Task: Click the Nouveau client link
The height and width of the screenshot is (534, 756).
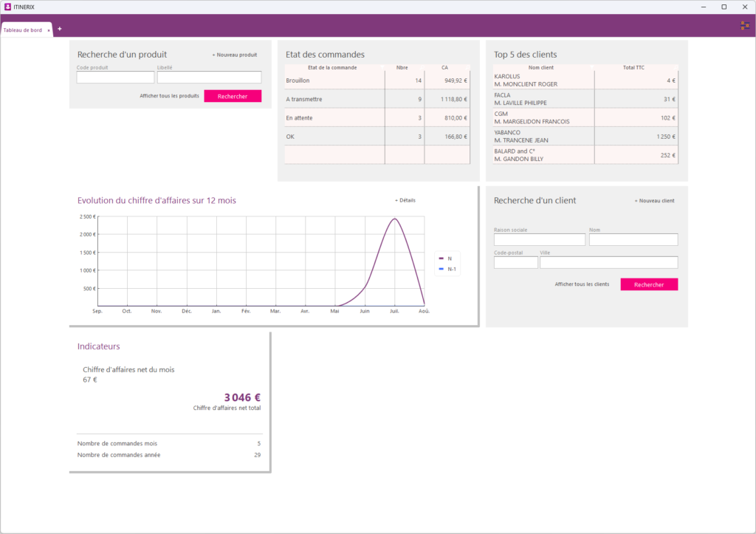Action: tap(654, 201)
